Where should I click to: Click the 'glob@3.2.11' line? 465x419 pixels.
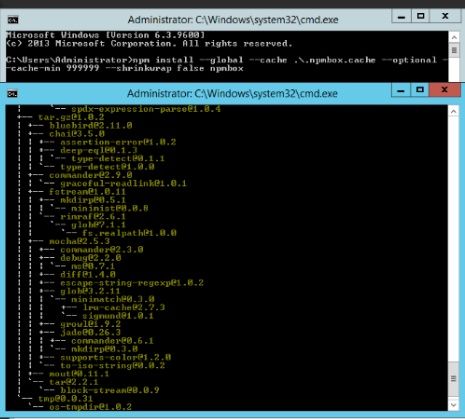tap(90, 291)
